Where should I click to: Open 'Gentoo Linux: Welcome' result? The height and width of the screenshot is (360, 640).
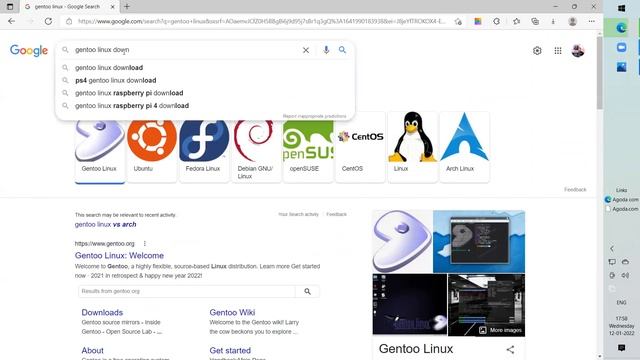pos(119,256)
